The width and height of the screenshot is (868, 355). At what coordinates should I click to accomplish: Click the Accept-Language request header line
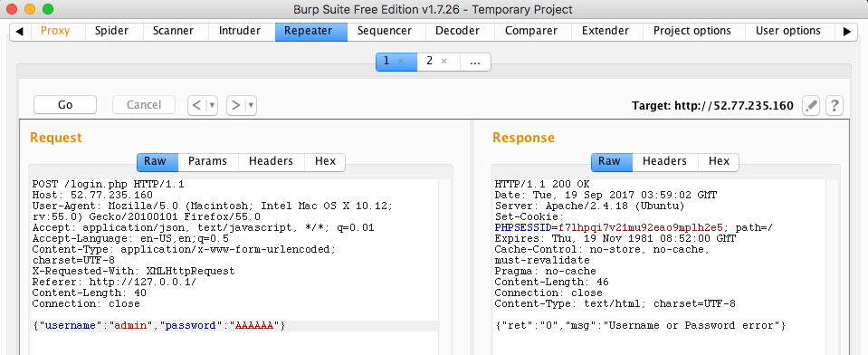pos(130,239)
